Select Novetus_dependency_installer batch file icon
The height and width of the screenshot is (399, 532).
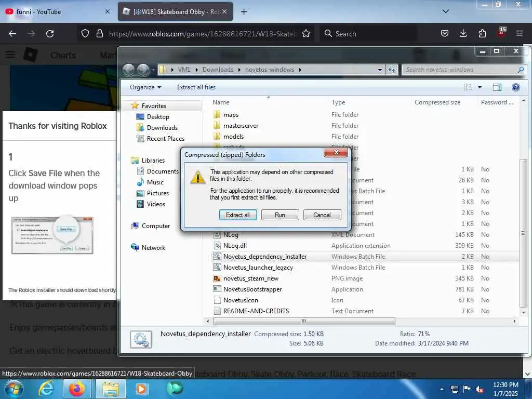tap(217, 257)
